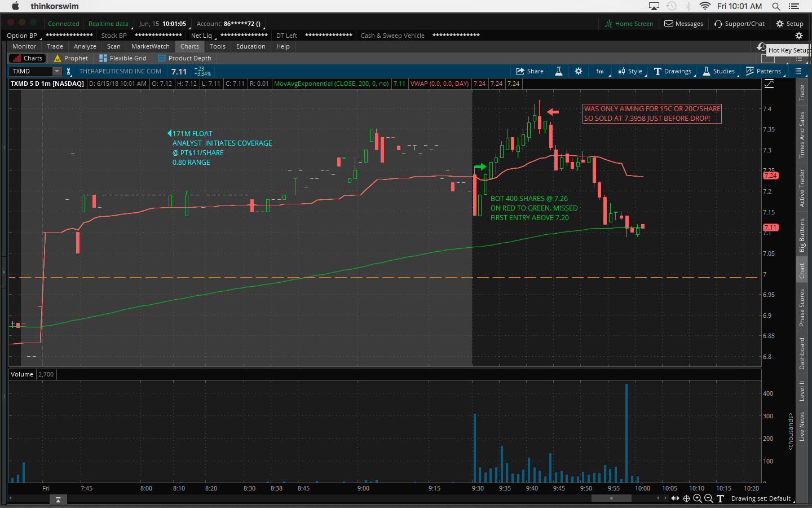
Task: Open macOS Spotlight search
Action: tap(776, 6)
